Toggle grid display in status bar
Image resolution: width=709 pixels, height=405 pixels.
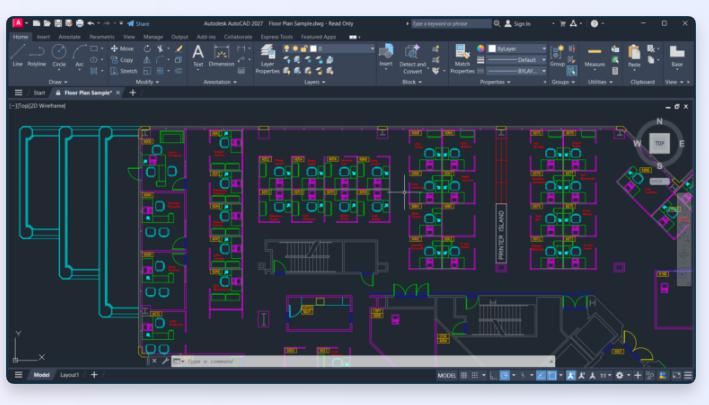click(x=464, y=375)
